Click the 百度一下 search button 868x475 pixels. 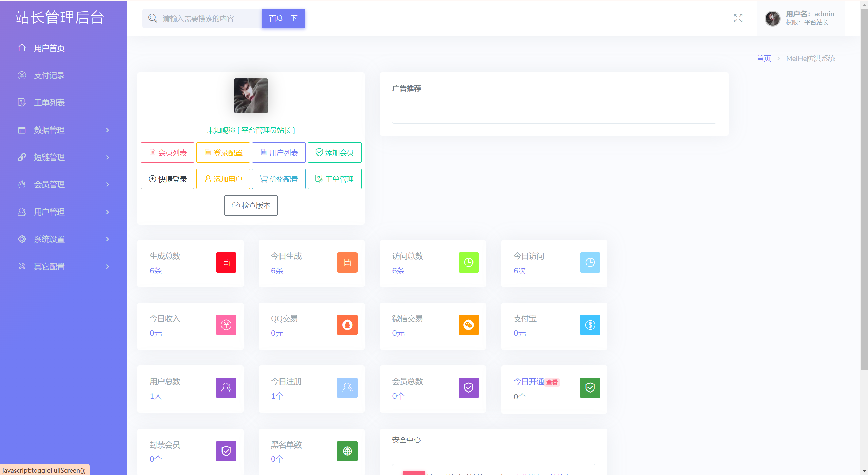[283, 18]
